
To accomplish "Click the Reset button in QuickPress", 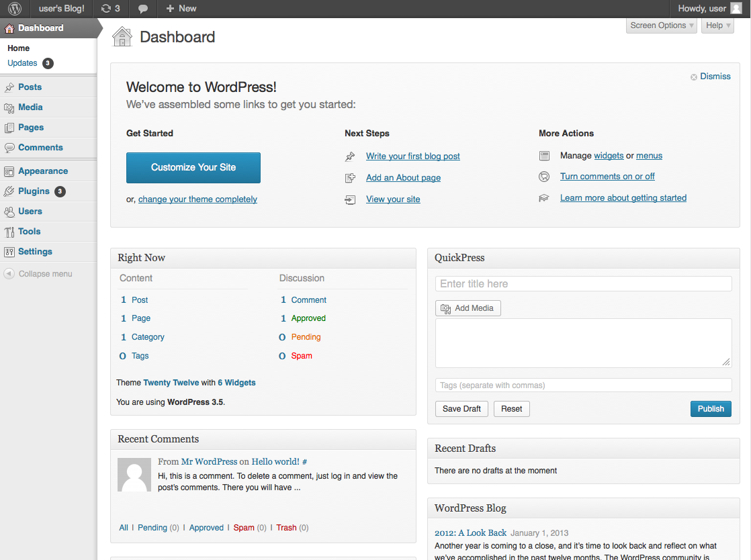I will (511, 409).
